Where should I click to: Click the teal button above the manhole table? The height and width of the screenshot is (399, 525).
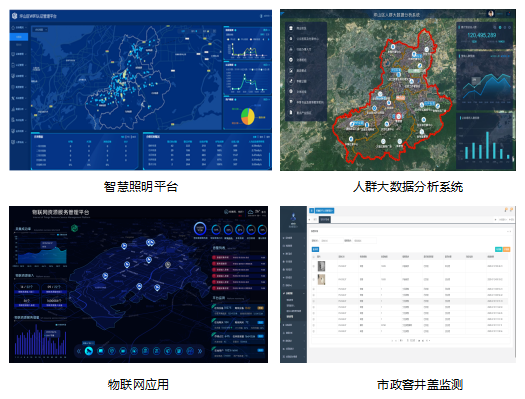click(499, 249)
